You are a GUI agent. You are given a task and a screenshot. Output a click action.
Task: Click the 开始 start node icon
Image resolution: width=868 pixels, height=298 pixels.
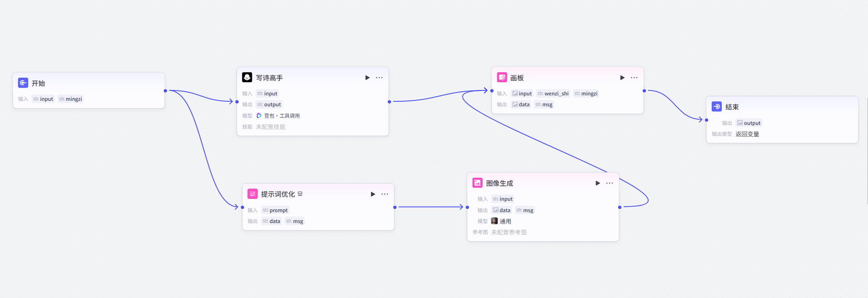pos(23,83)
